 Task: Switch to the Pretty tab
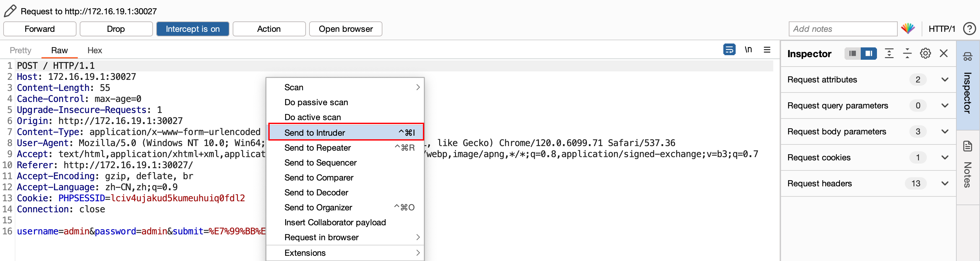click(20, 50)
